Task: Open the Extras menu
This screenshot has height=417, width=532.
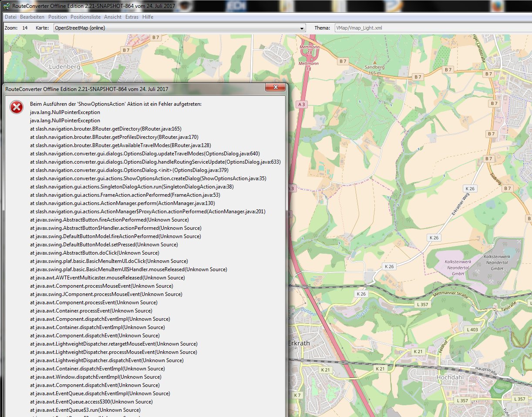Action: tap(132, 17)
